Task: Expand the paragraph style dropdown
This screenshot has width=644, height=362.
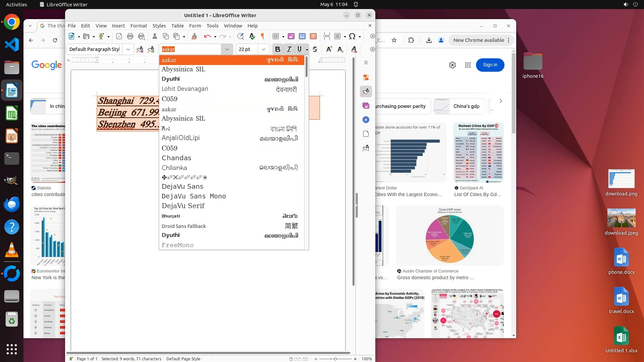Action: tap(128, 49)
